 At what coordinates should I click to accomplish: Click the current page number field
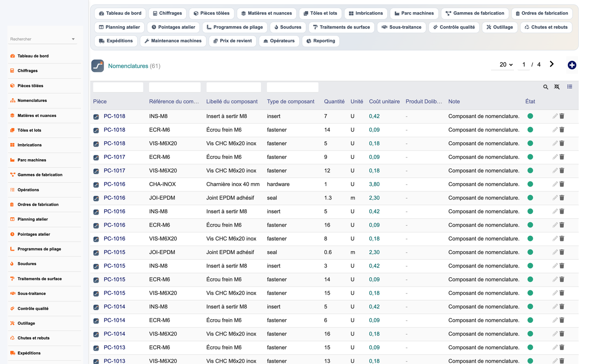click(524, 64)
